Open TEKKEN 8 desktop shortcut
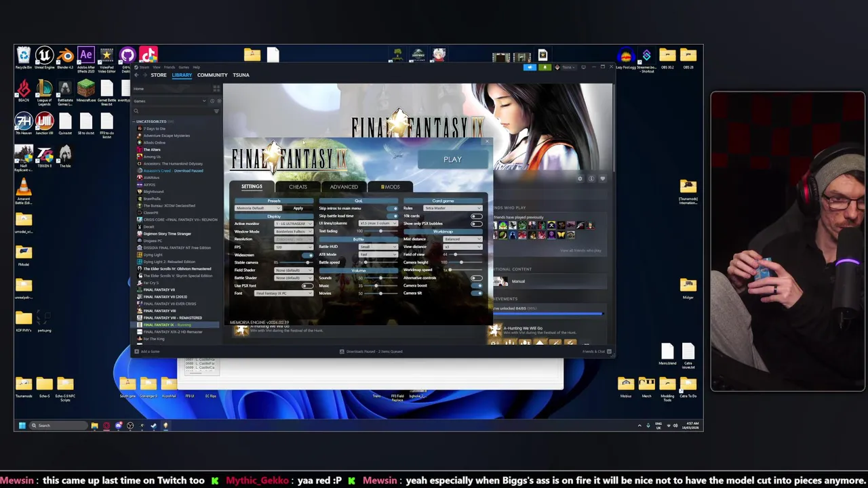The height and width of the screenshot is (488, 868). (x=44, y=157)
